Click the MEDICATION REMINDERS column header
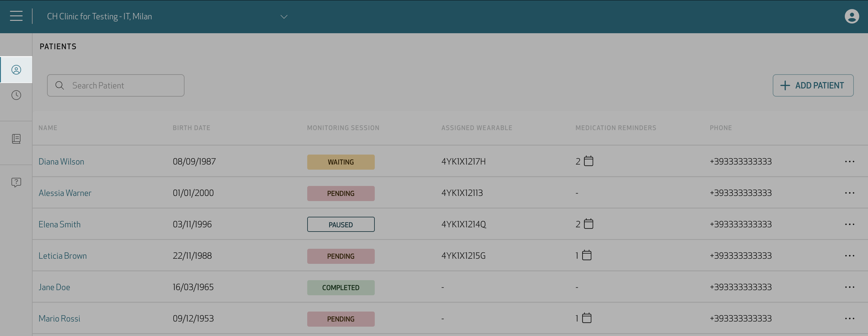868x336 pixels. [616, 128]
